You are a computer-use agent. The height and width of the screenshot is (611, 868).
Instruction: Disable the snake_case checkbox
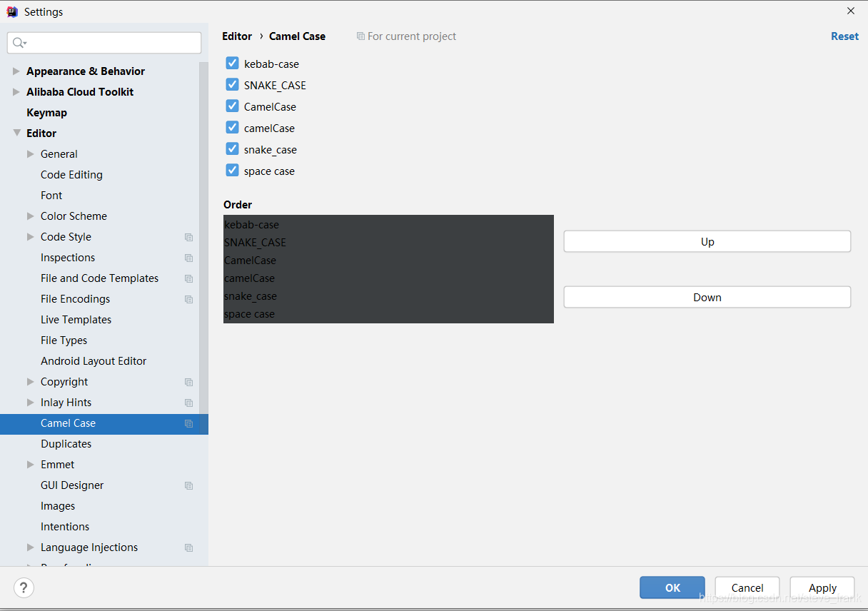tap(232, 149)
